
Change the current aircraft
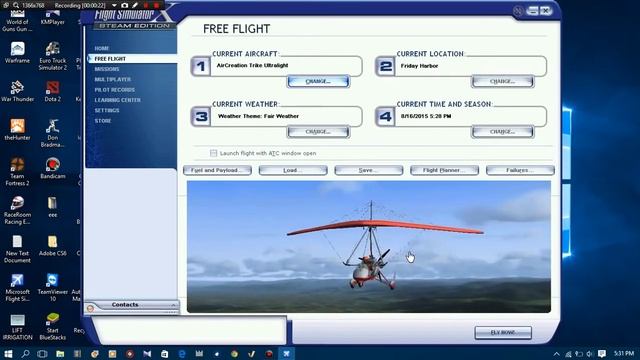(318, 82)
